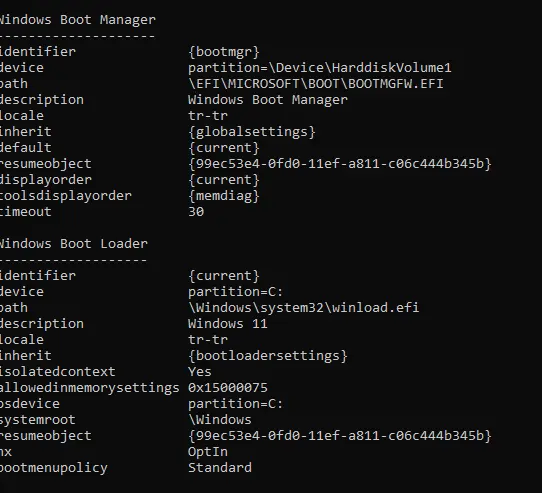Click the nx OptIn value

pyautogui.click(x=208, y=452)
